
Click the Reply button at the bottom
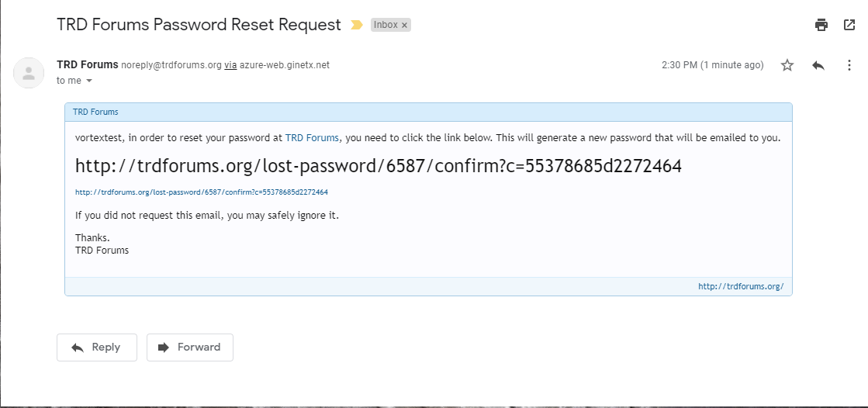97,347
